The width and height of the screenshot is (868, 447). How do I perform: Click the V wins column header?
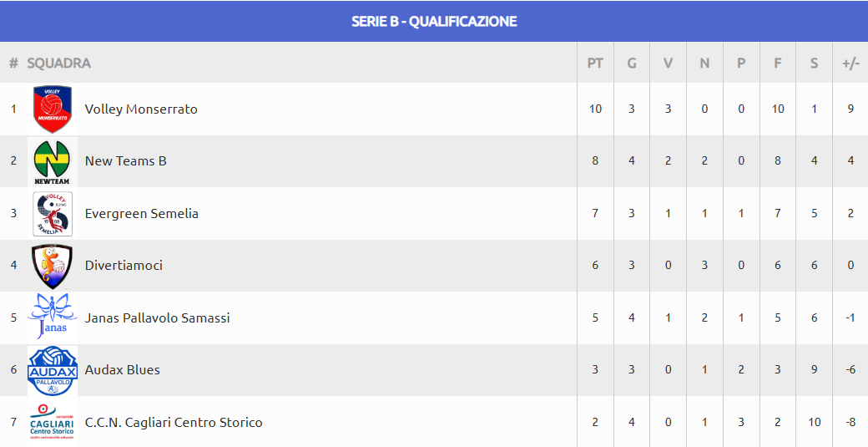coord(669,63)
